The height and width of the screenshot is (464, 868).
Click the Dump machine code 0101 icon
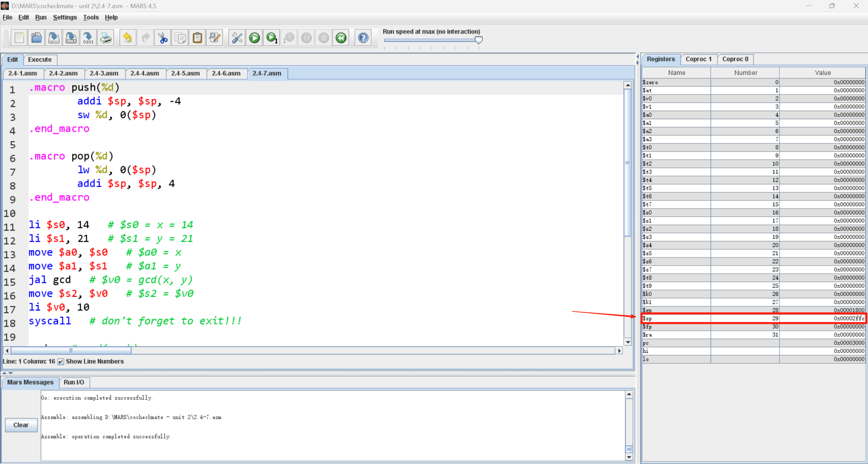pyautogui.click(x=88, y=38)
